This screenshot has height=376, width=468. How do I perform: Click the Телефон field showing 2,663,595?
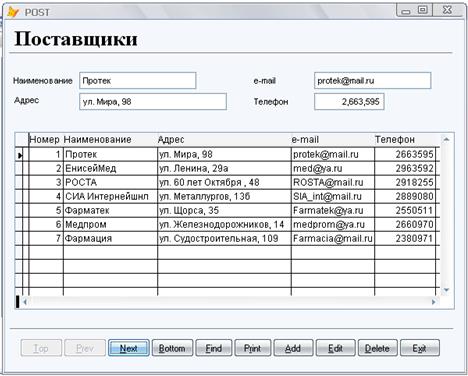pyautogui.click(x=349, y=101)
